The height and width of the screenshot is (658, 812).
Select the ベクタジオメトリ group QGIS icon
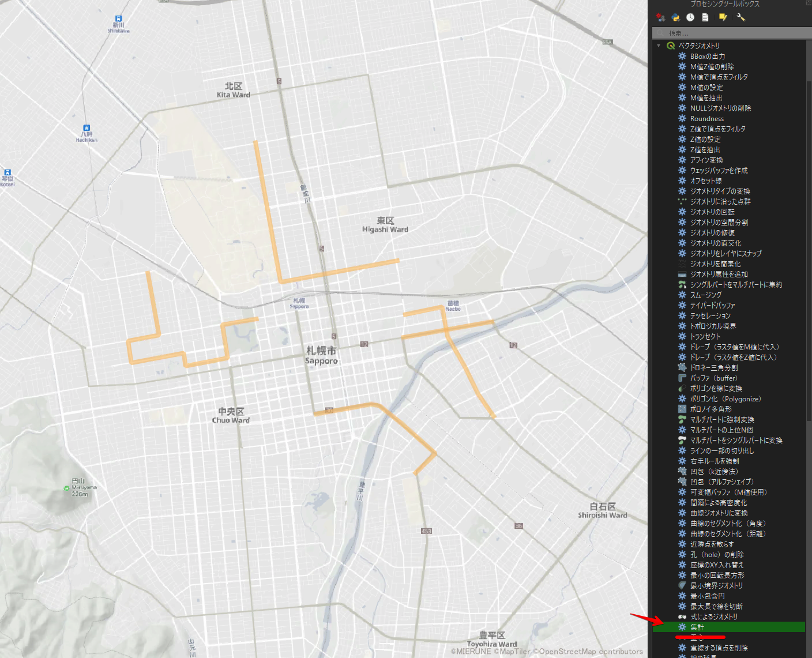pos(671,46)
